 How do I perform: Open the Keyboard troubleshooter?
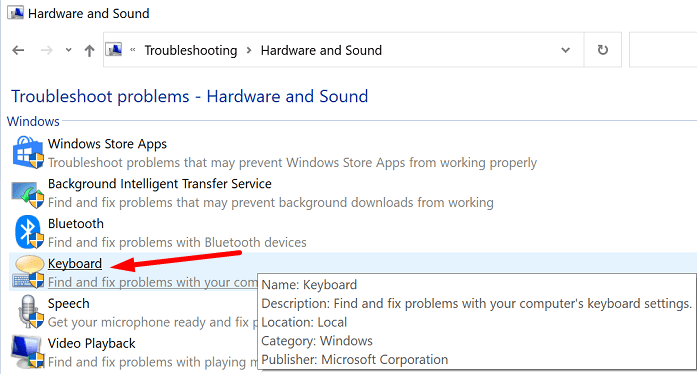[75, 263]
